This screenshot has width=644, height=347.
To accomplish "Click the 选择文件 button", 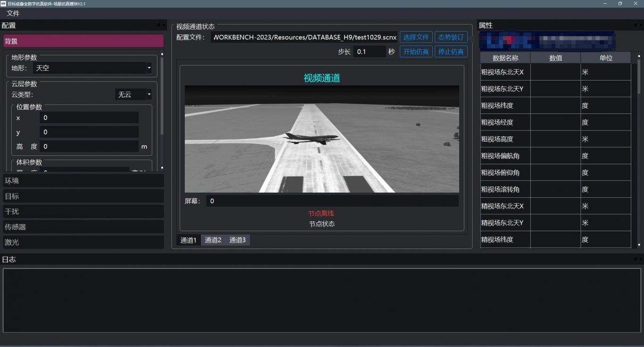I will [416, 37].
